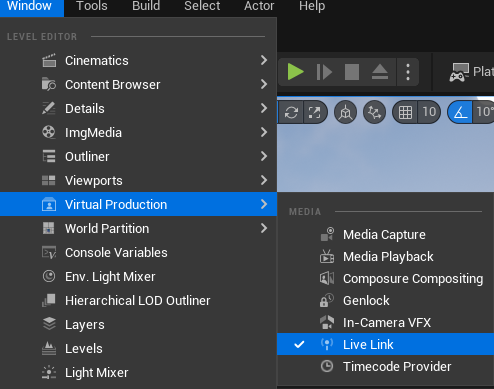Click the Layers stack icon

coord(49,324)
